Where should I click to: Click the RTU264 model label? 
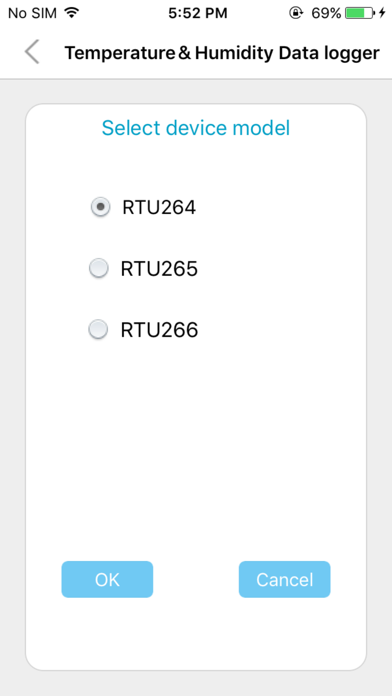click(159, 207)
